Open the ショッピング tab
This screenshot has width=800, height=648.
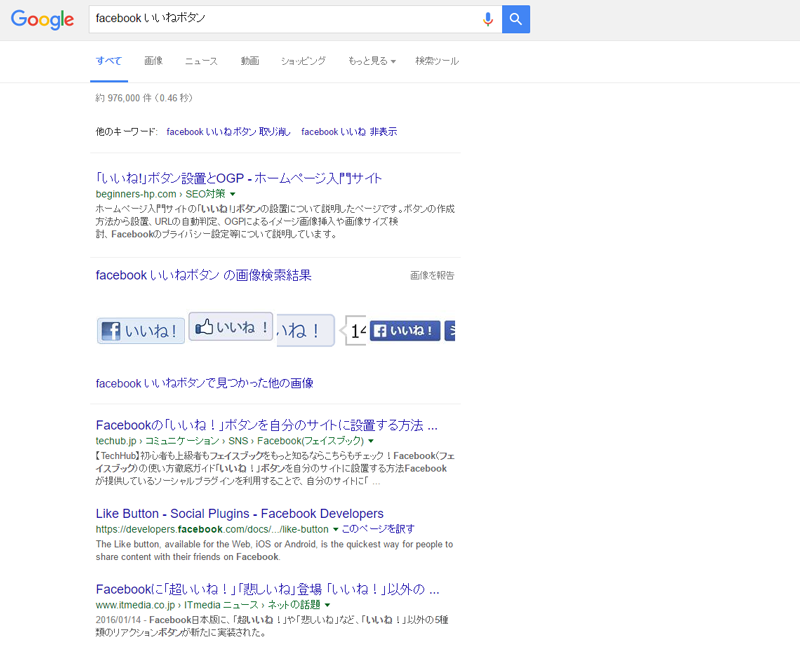pos(303,61)
